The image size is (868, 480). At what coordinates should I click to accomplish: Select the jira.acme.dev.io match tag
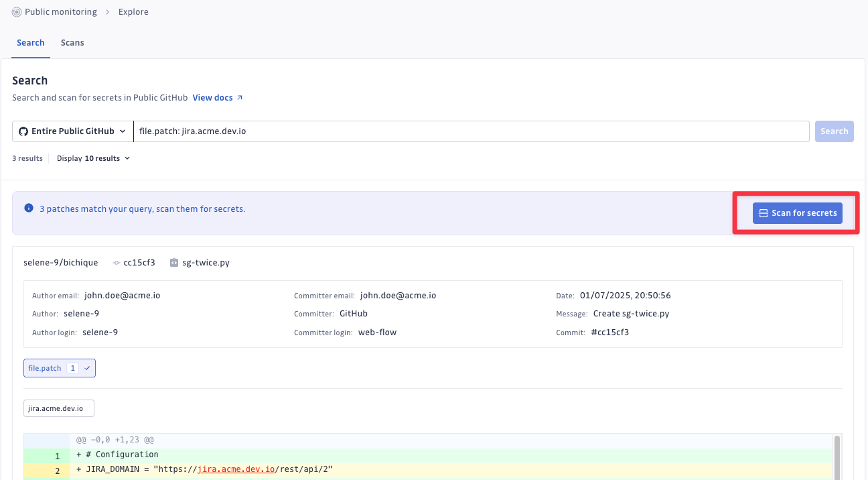click(58, 408)
